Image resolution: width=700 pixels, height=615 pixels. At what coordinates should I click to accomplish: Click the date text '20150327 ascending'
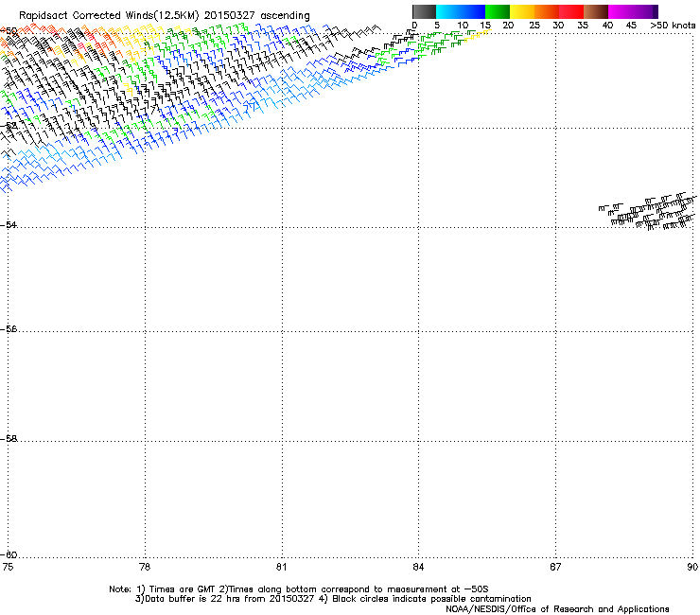[256, 16]
